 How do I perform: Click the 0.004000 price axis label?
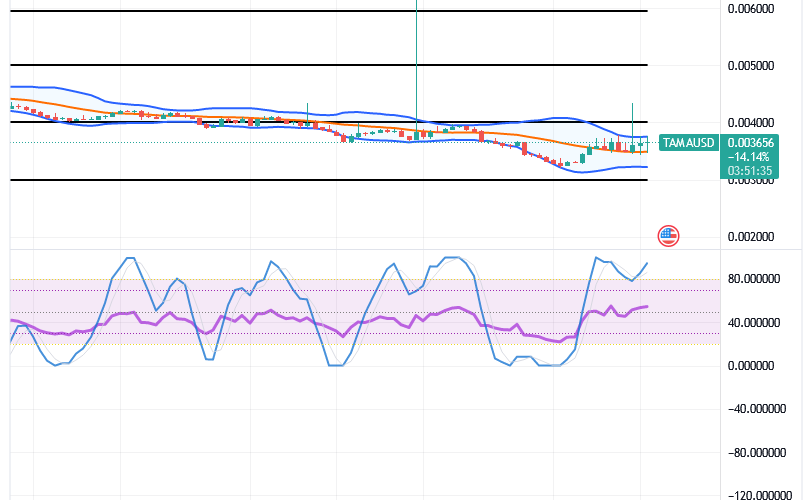(750, 123)
